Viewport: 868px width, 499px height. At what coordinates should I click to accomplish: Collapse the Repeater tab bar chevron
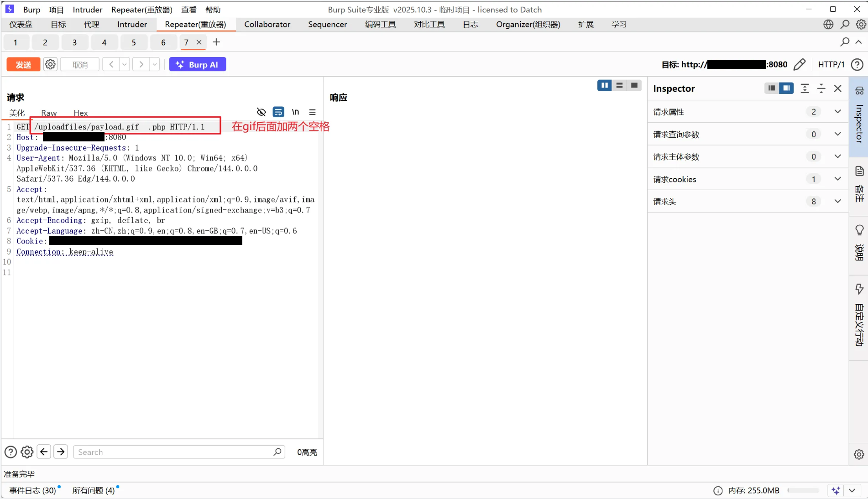tap(858, 42)
